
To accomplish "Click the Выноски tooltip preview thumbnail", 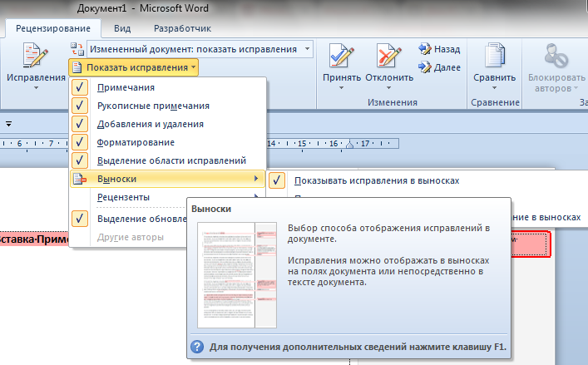I will [237, 275].
